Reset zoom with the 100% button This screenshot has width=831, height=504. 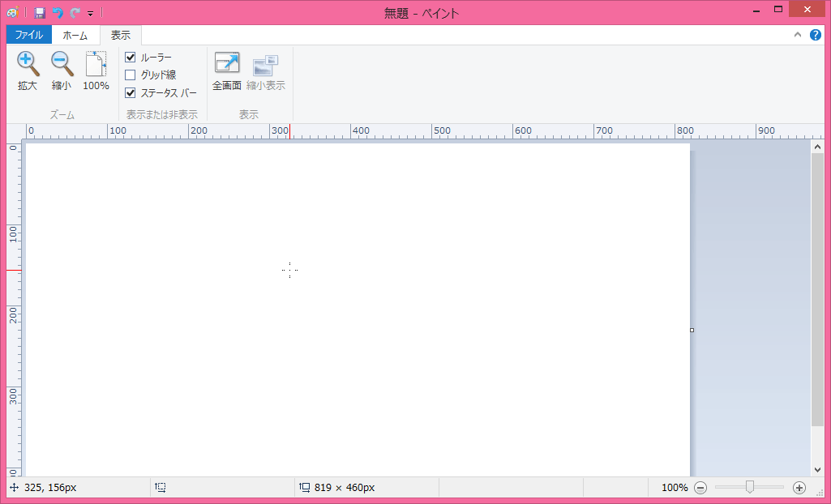pos(96,71)
